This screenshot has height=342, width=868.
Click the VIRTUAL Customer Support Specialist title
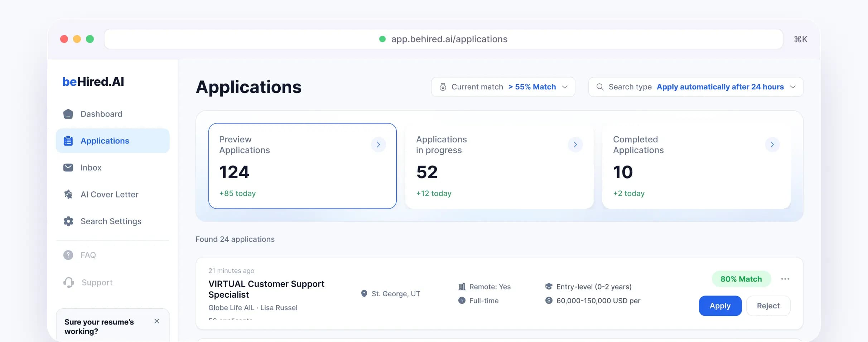click(266, 289)
